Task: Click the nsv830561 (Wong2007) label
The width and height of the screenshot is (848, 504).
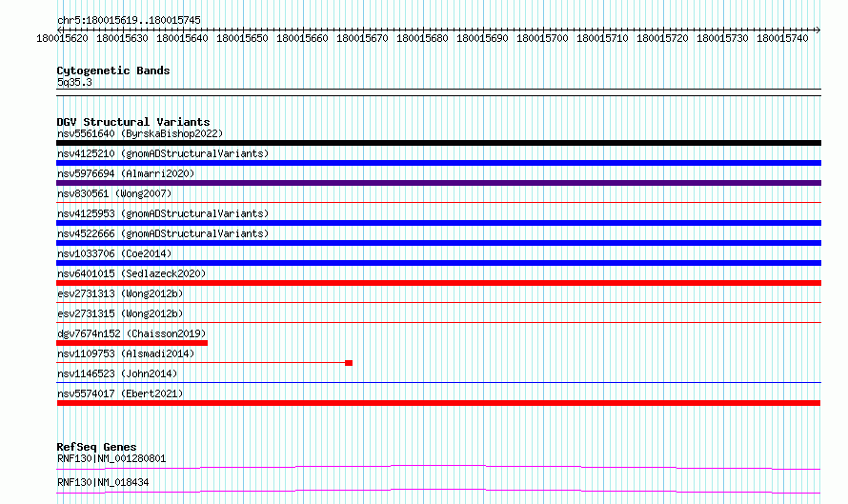Action: click(114, 193)
